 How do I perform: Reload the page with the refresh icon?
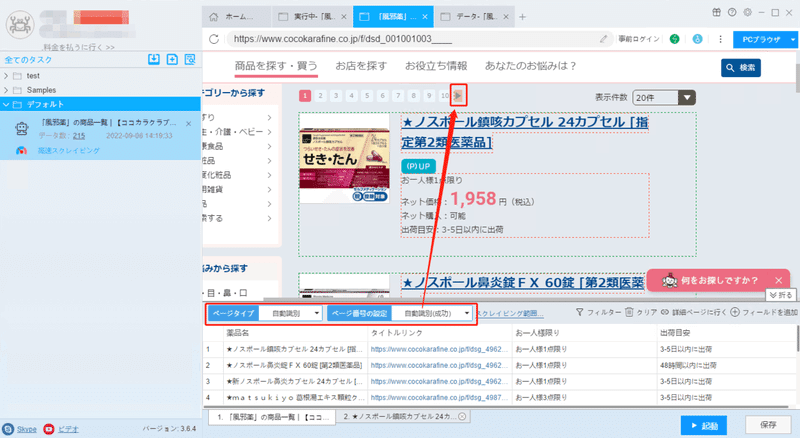pyautogui.click(x=214, y=39)
